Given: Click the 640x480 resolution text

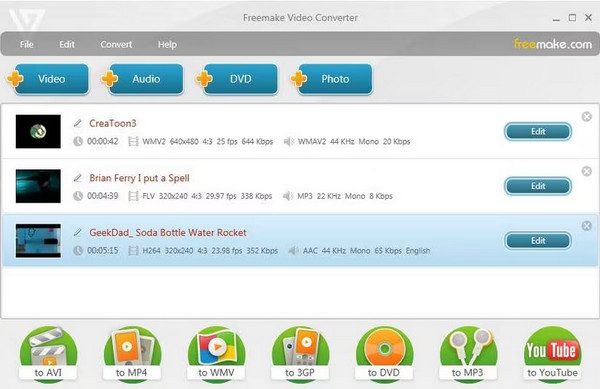Looking at the screenshot, I should 184,142.
